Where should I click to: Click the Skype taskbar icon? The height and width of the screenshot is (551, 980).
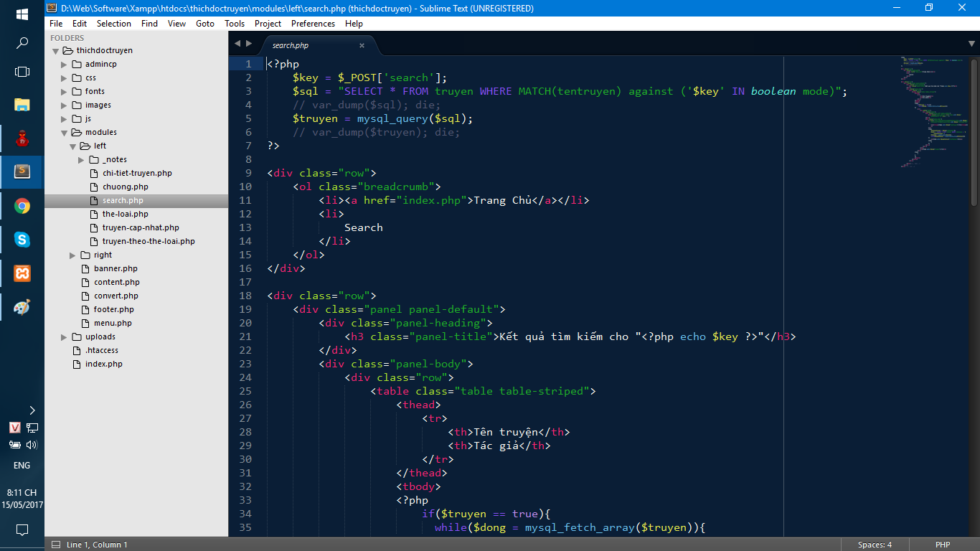tap(22, 240)
